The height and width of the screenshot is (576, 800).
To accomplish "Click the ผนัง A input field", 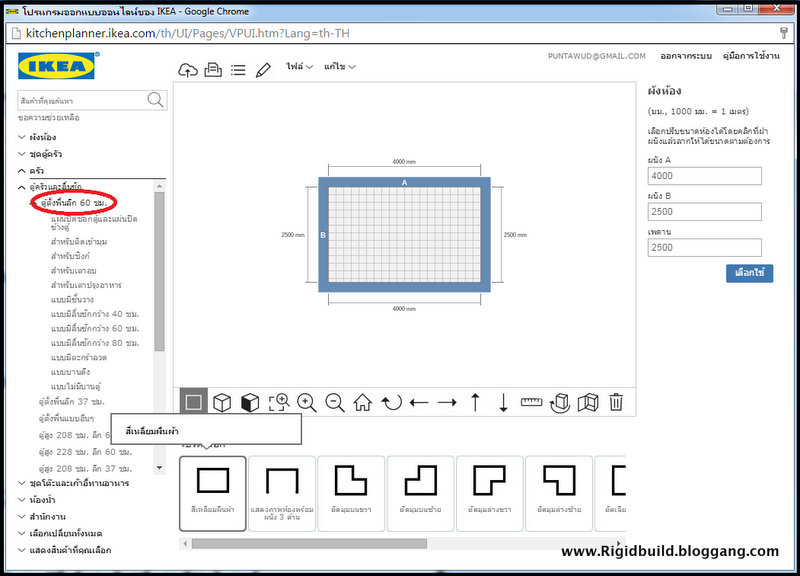I will 704,176.
